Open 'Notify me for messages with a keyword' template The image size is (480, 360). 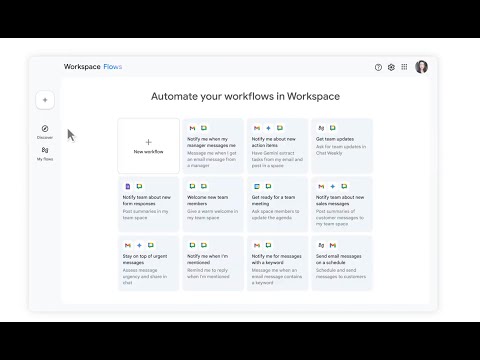277,263
